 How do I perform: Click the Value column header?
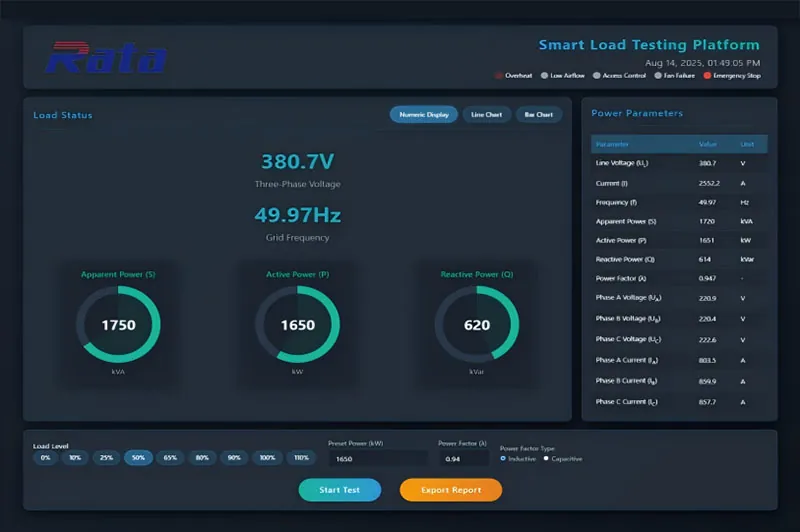(x=708, y=144)
